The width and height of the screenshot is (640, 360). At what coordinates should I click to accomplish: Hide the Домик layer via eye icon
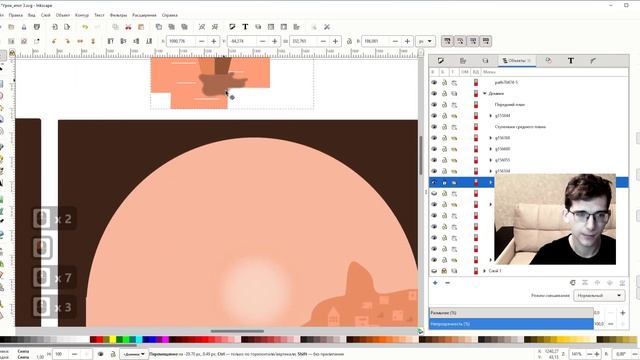click(434, 93)
